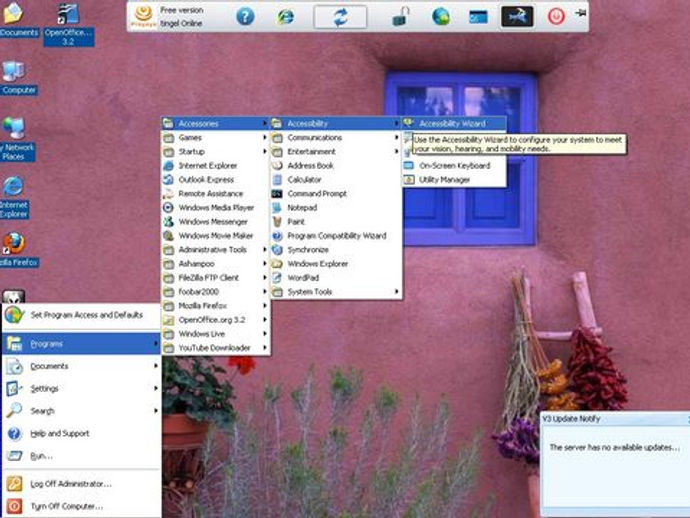690x518 pixels.
Task: Select Log Off Administrator...
Action: pyautogui.click(x=81, y=484)
